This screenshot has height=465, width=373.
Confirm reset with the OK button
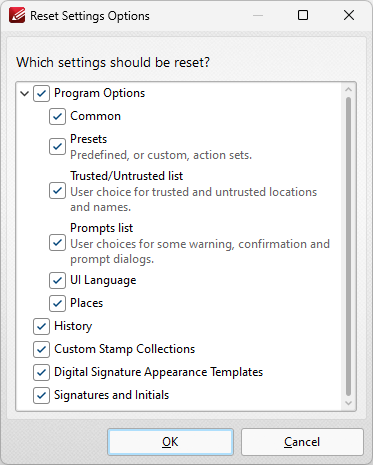pos(170,442)
